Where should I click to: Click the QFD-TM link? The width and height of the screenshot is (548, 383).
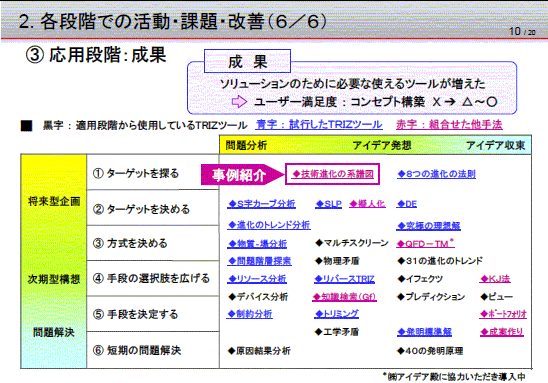pyautogui.click(x=425, y=244)
